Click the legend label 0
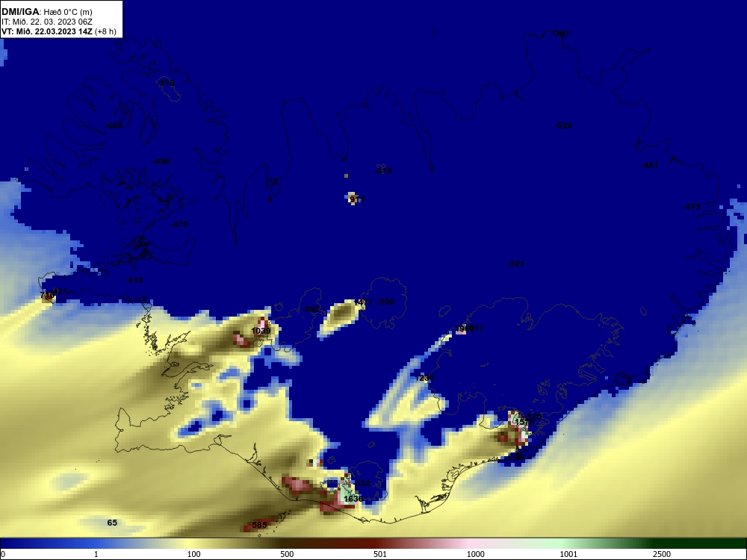Viewport: 747px width, 560px height. [3, 554]
